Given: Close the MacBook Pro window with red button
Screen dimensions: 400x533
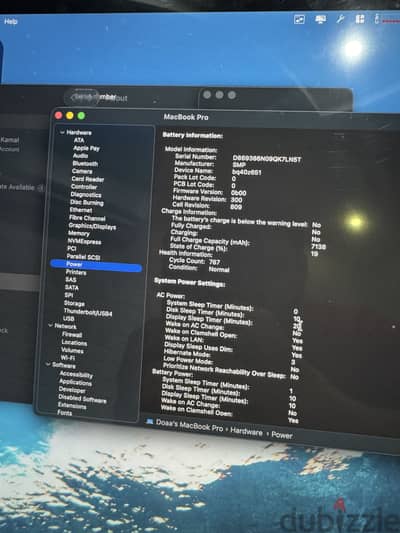Looking at the screenshot, I should (x=58, y=116).
